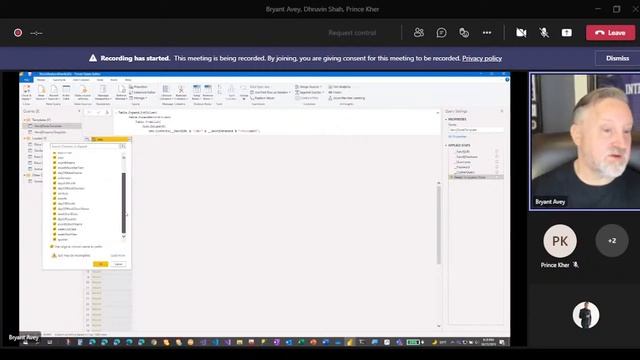Dismiss the recording notification banner
The width and height of the screenshot is (640, 360).
pos(617,58)
